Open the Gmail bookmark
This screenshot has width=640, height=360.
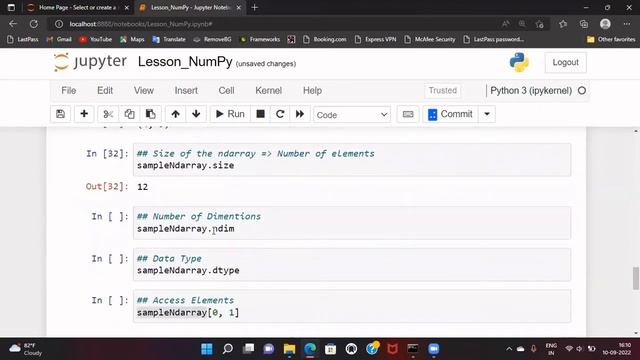pyautogui.click(x=59, y=39)
